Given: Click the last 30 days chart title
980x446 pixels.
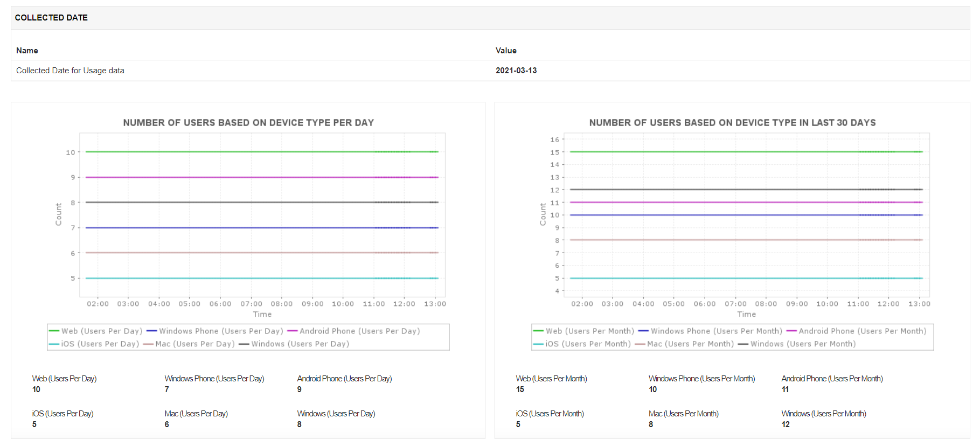Looking at the screenshot, I should [x=732, y=123].
